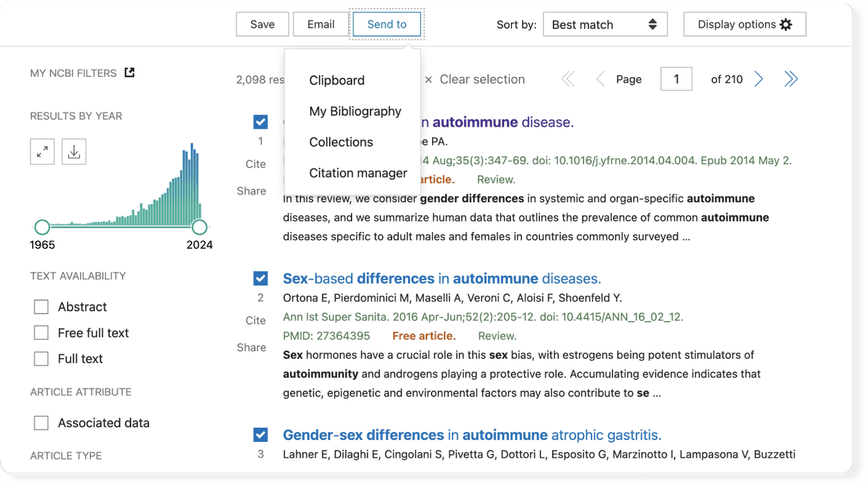Enable the Free full text filter

pyautogui.click(x=41, y=332)
